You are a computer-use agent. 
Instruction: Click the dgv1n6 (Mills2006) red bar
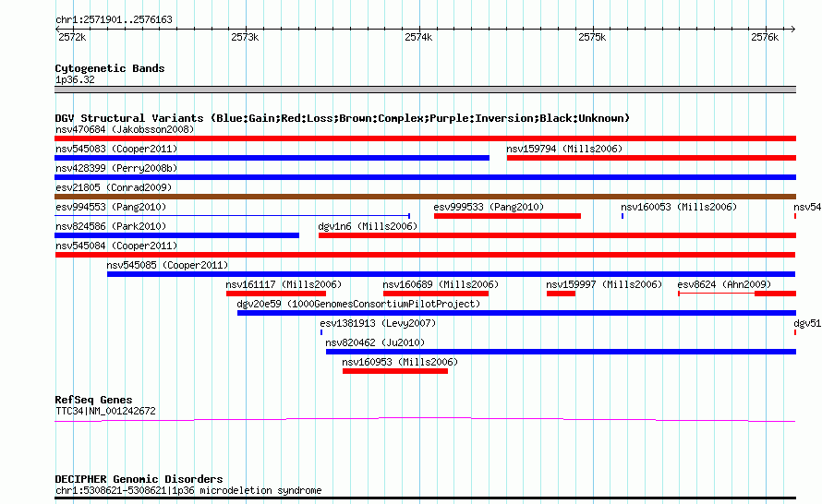557,235
